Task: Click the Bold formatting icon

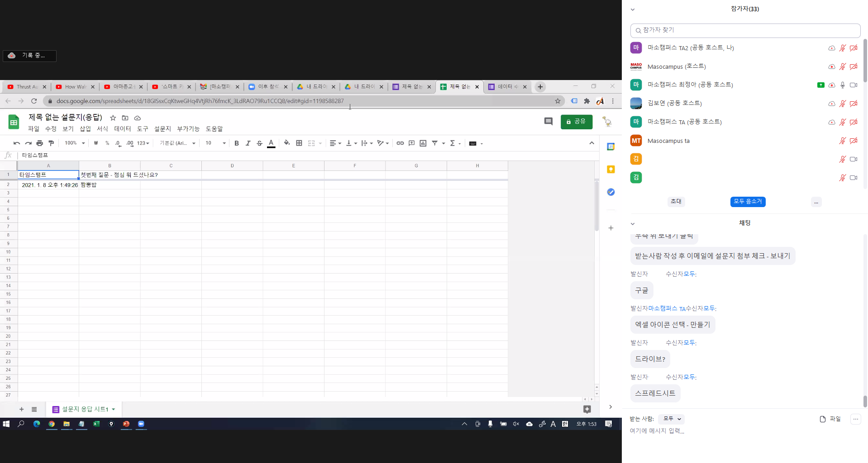Action: (236, 143)
